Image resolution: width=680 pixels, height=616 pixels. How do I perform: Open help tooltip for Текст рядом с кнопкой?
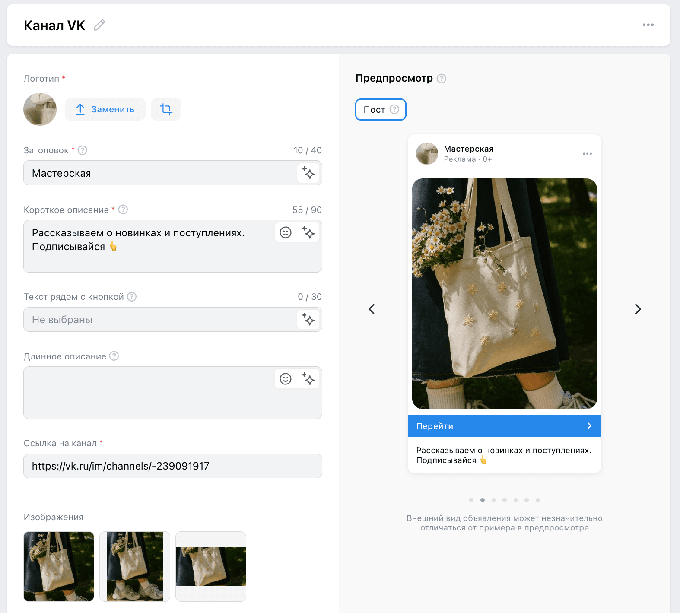tap(132, 297)
